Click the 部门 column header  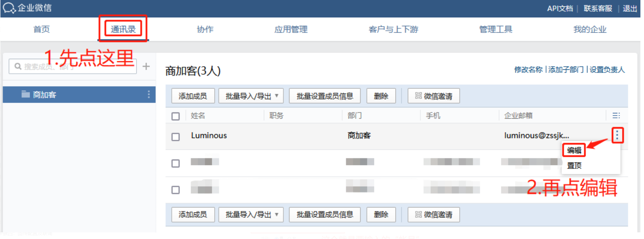click(x=355, y=116)
